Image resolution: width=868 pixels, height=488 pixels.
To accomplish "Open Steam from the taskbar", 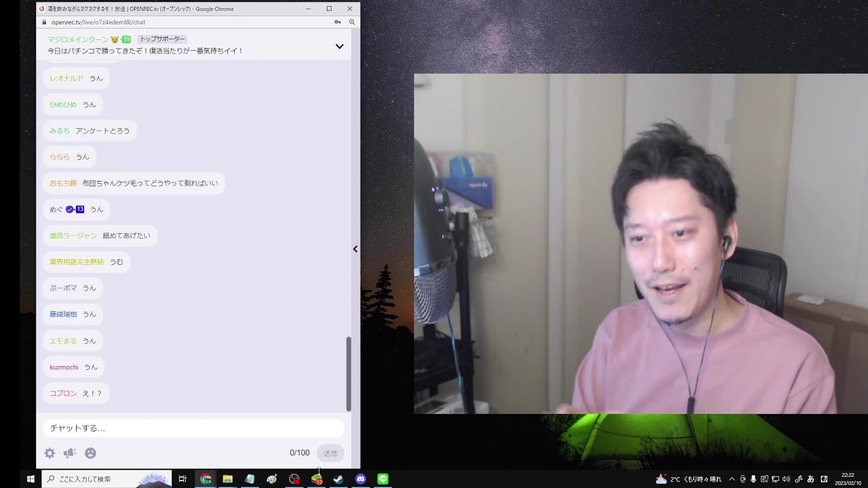I will coord(338,479).
